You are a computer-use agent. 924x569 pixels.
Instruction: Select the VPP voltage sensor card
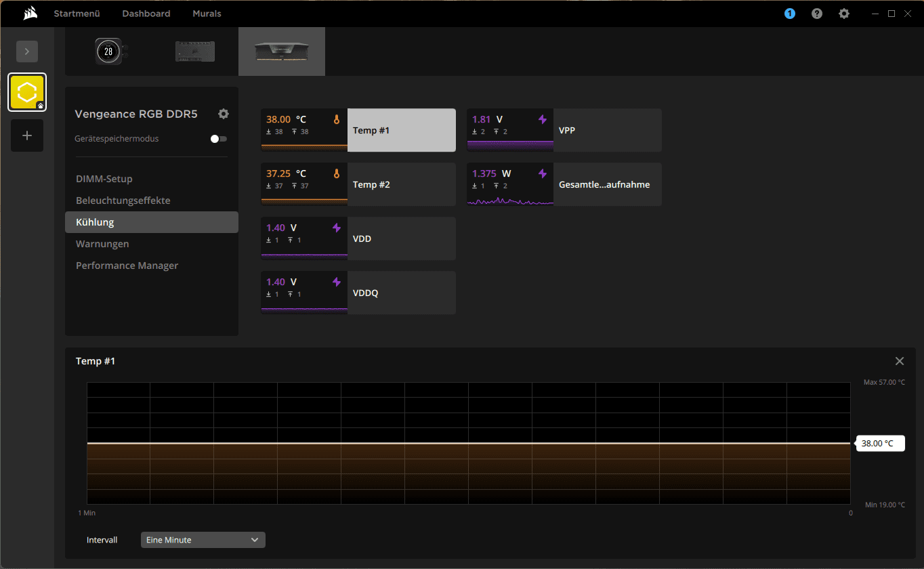564,130
